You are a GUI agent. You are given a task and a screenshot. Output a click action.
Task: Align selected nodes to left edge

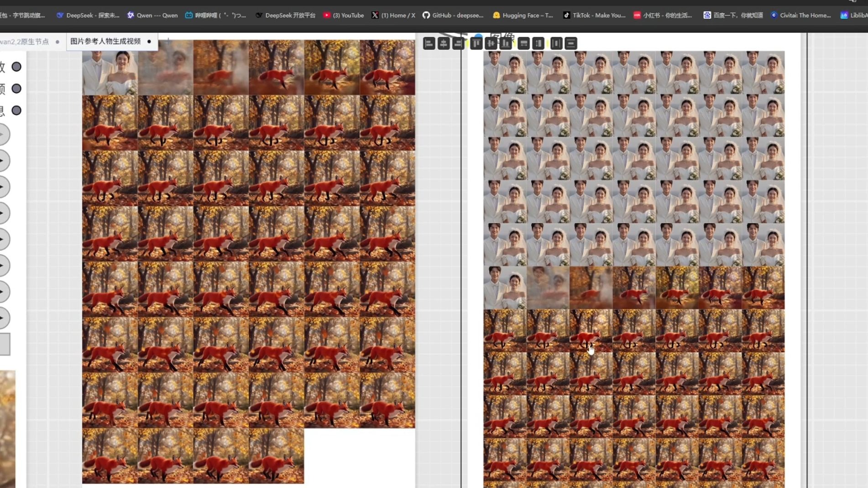pos(429,43)
